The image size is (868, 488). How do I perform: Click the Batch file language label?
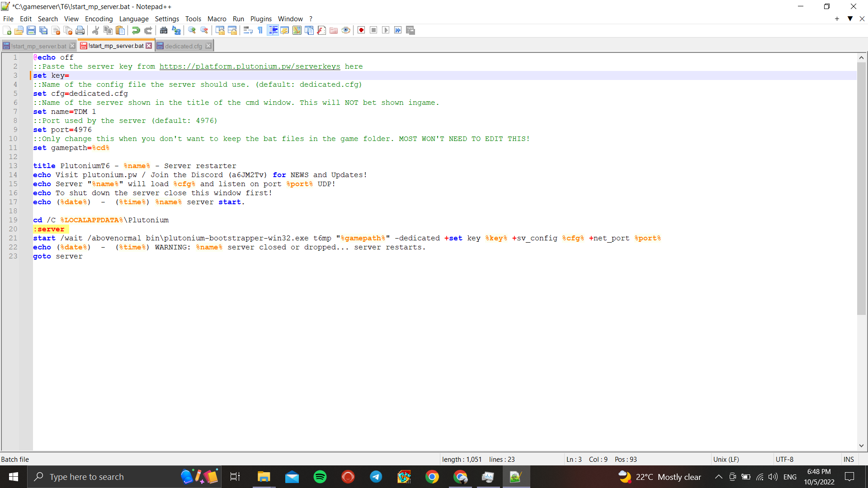15,459
